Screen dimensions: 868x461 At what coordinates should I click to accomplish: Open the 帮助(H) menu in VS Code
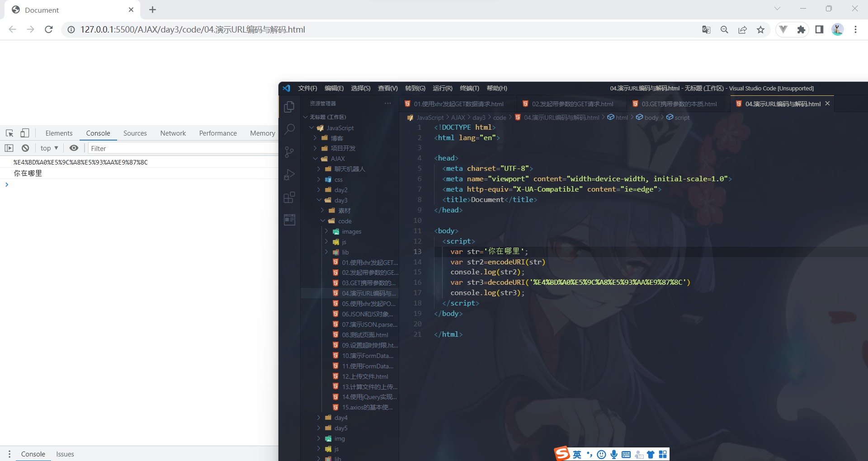pos(497,88)
